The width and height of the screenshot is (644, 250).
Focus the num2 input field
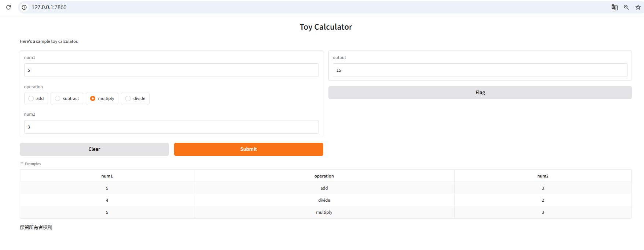[172, 127]
